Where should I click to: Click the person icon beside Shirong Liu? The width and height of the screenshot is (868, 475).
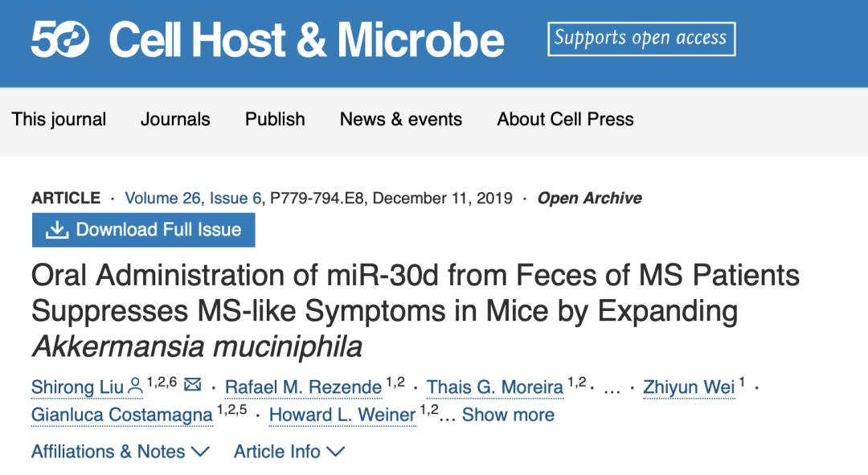(135, 385)
